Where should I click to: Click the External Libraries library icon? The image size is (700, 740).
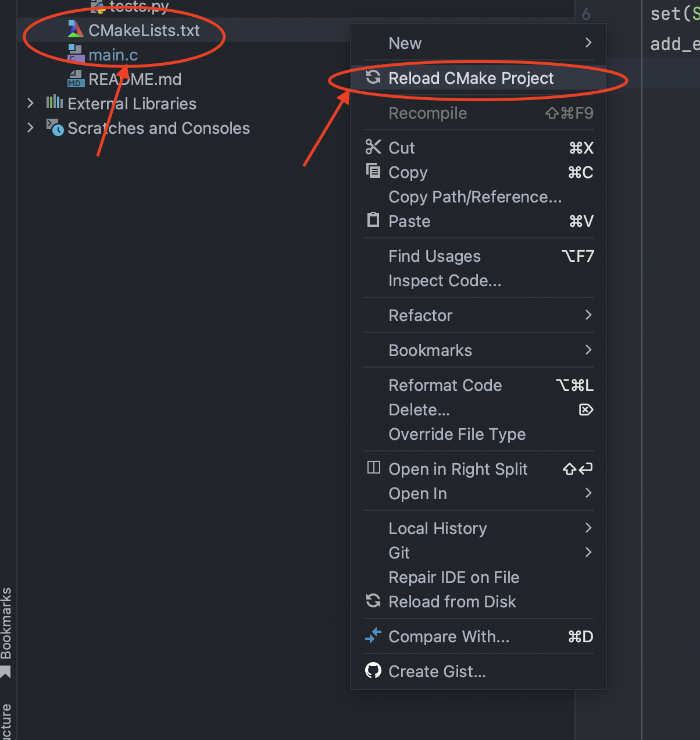[55, 103]
